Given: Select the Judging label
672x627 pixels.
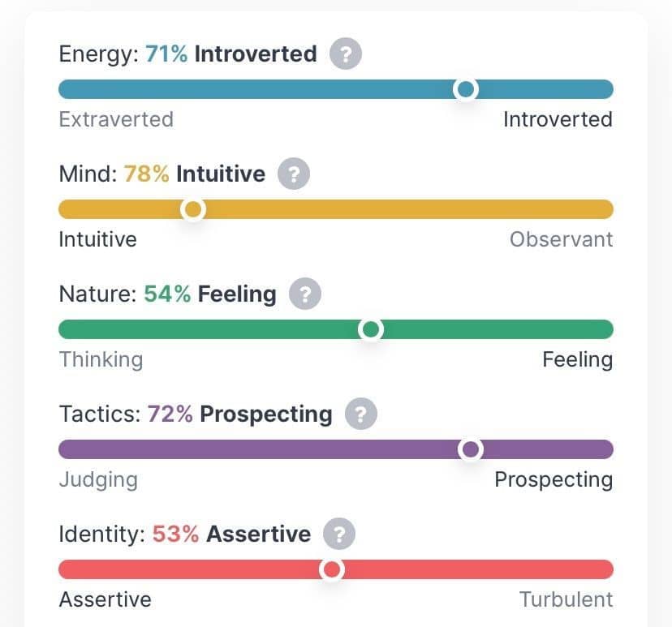Looking at the screenshot, I should pos(98,480).
